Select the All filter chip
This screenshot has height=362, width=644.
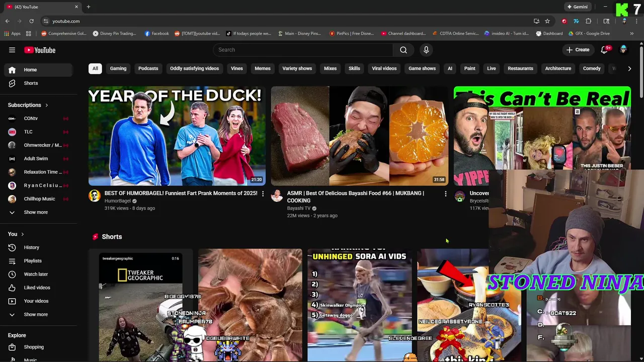pos(95,68)
